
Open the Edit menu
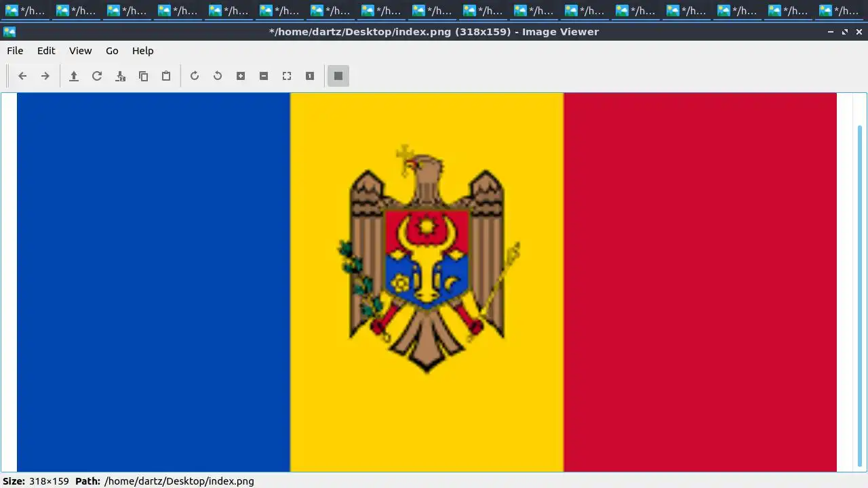tap(46, 51)
